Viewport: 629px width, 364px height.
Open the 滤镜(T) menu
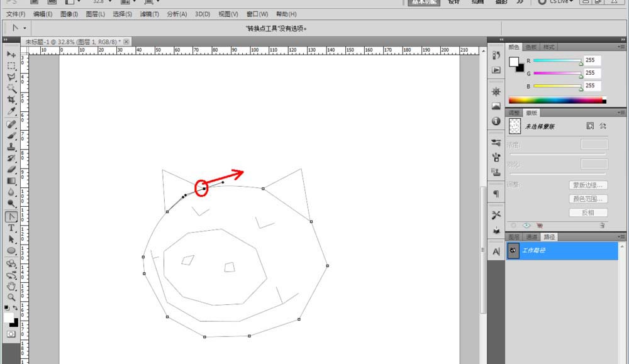tap(149, 14)
